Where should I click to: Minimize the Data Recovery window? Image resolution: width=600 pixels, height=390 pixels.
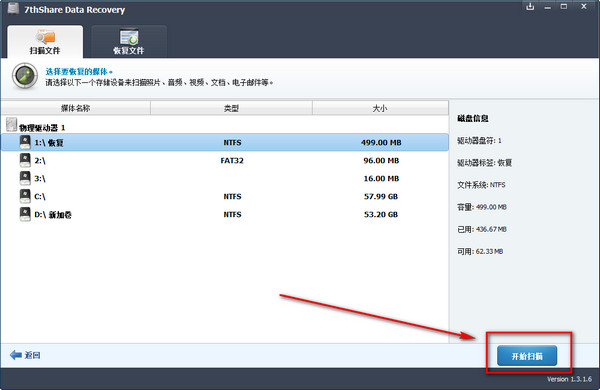click(548, 7)
